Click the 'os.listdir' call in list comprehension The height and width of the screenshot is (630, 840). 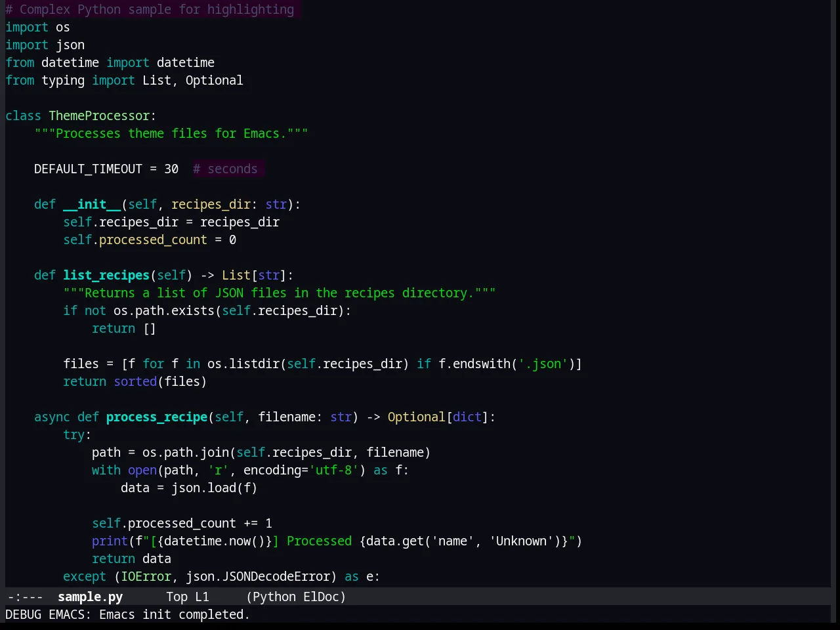click(243, 364)
